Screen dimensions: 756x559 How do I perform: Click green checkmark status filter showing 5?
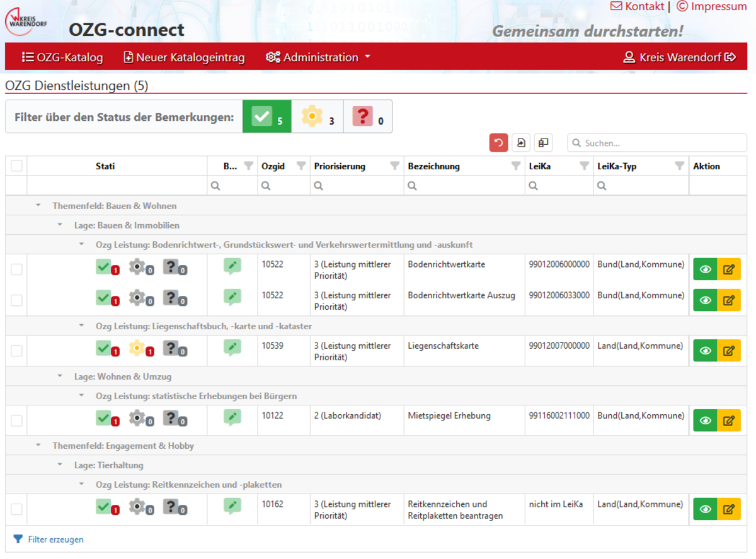tap(267, 116)
